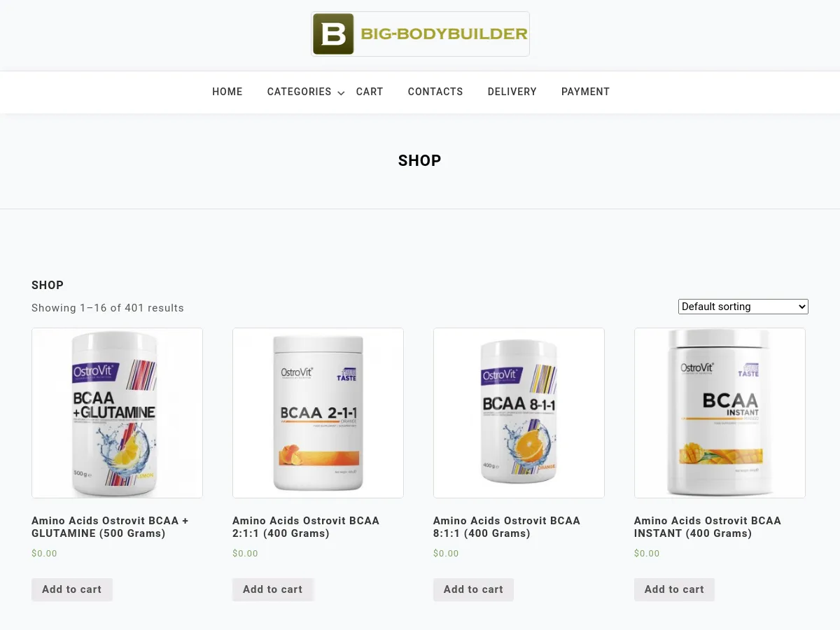Open BCAA 8-1-1 product image
The width and height of the screenshot is (840, 630).
[519, 413]
